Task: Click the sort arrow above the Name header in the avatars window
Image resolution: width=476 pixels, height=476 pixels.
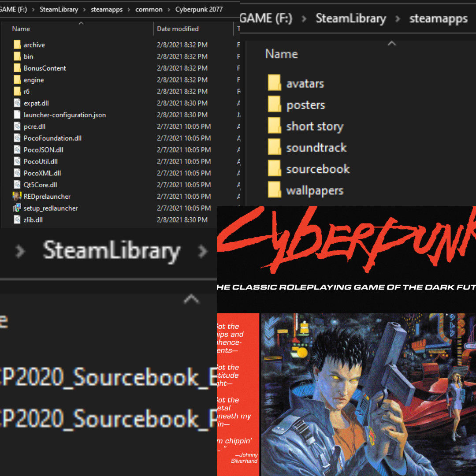Action: click(x=392, y=43)
